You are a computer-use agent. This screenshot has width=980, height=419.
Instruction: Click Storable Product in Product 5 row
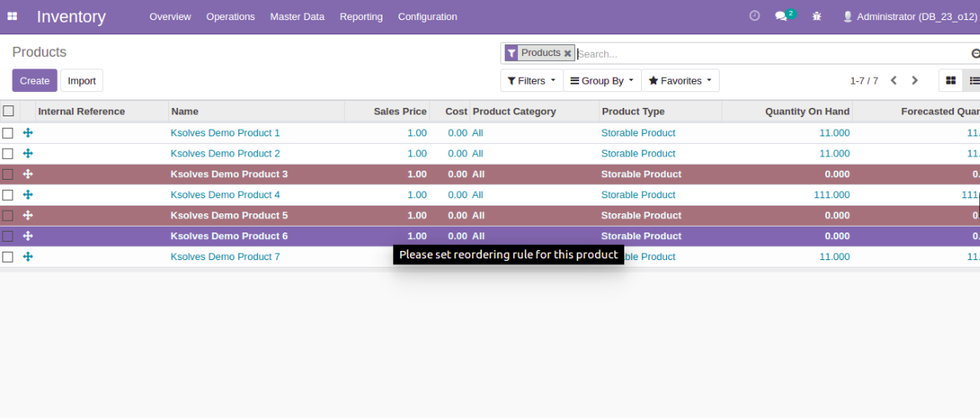(x=641, y=216)
